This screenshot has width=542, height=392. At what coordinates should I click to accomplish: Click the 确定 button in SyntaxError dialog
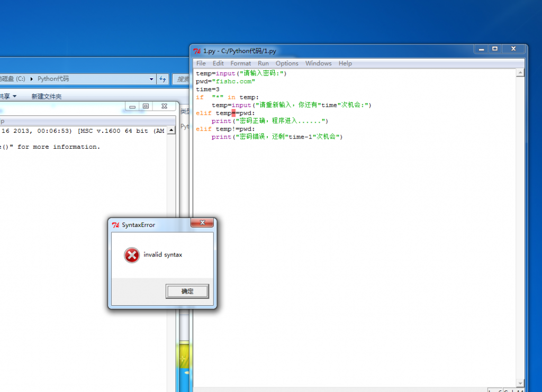coord(187,291)
